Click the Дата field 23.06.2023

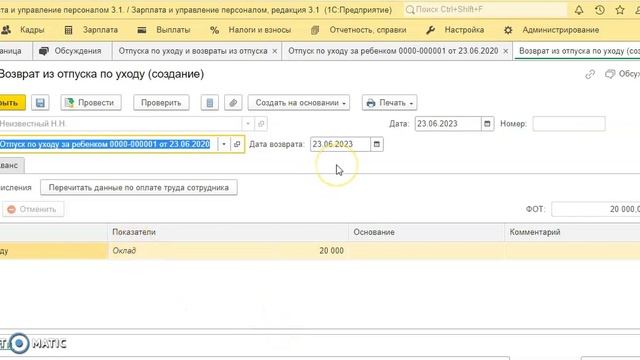(448, 124)
